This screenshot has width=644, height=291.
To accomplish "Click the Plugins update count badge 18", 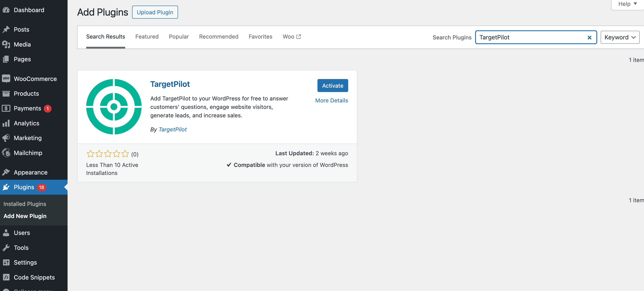I will tap(42, 187).
